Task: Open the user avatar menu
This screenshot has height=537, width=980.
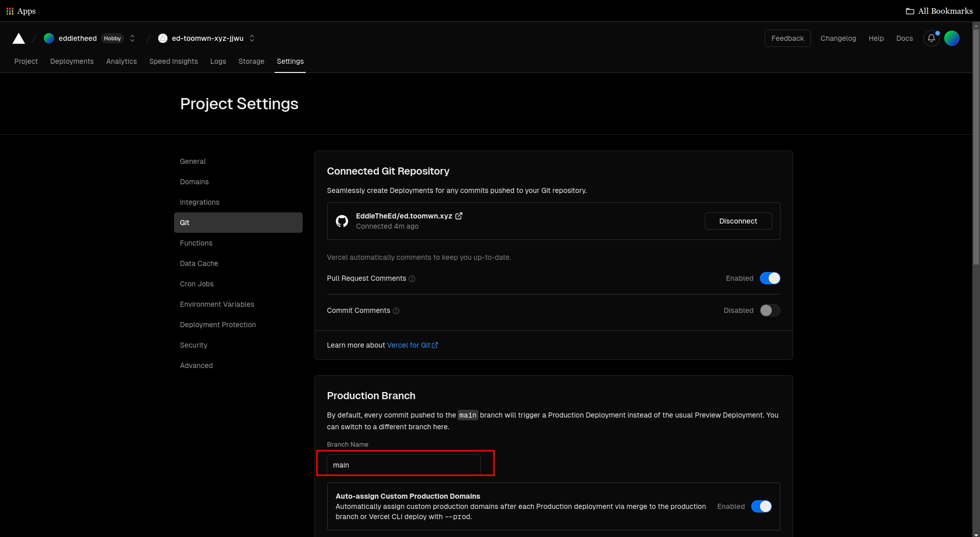Action: tap(951, 38)
